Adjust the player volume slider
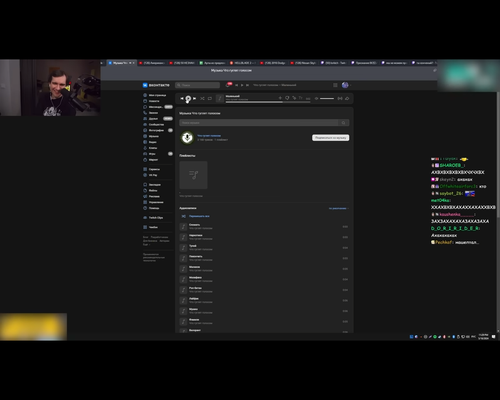This screenshot has height=400, width=500. pos(327,98)
